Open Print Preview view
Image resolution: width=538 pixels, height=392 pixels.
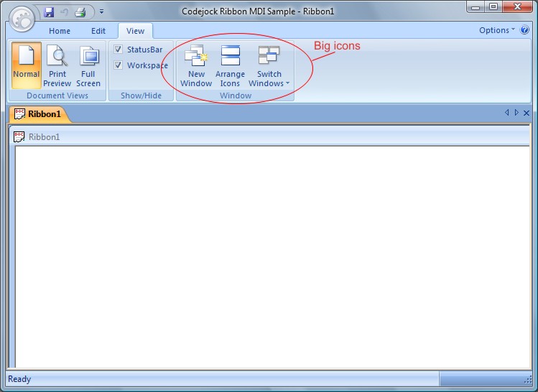coord(57,65)
